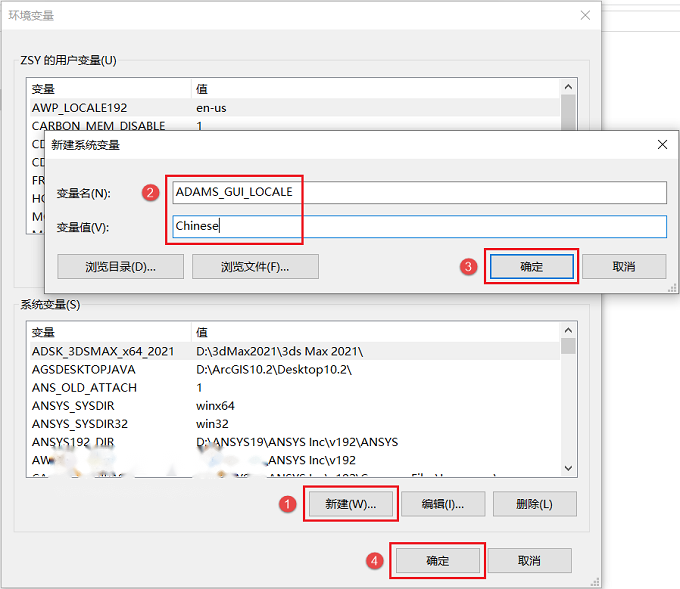Select the ANSYS_SYSDIR32 variable row
The width and height of the screenshot is (680, 589).
pos(294,424)
